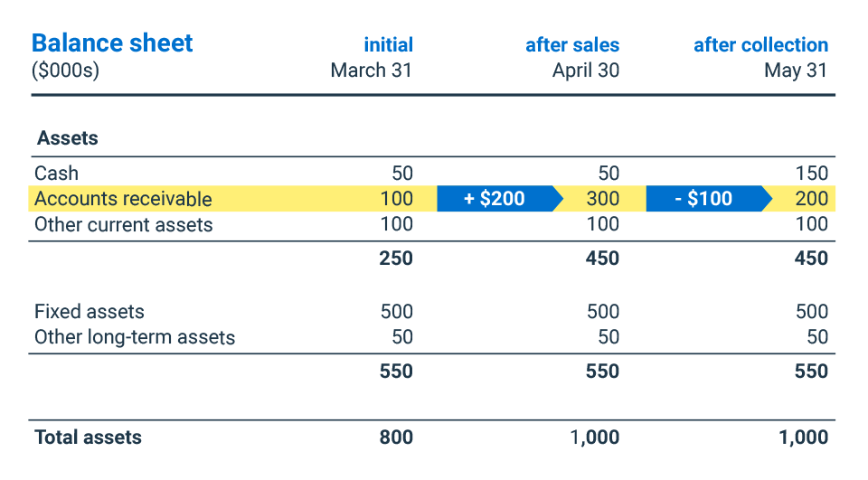Click the March 31 current assets subtotal 250
Screen dimensions: 868x480
click(395, 259)
